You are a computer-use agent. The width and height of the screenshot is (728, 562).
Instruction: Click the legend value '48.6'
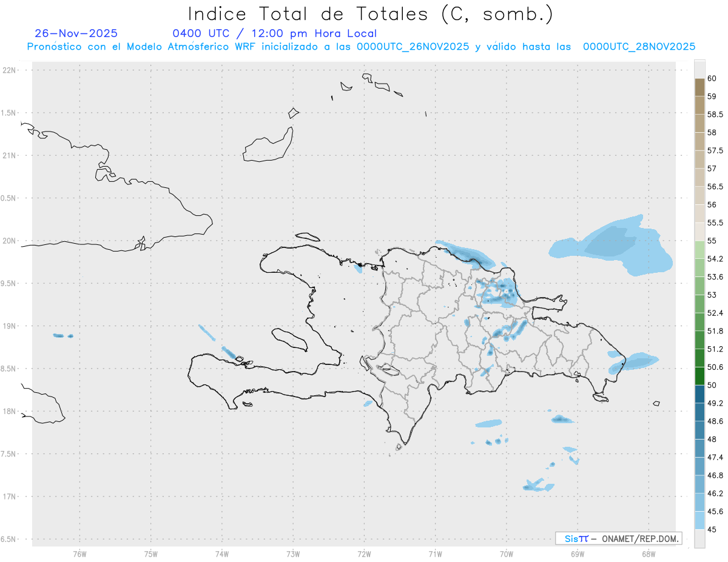coord(715,421)
